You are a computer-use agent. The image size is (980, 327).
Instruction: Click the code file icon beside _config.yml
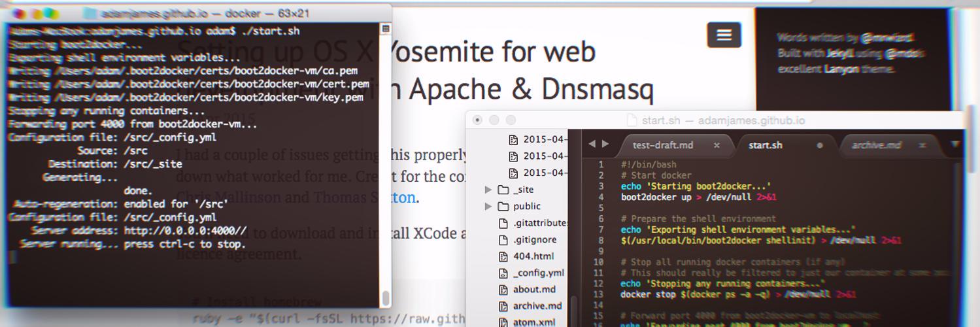coord(503,273)
